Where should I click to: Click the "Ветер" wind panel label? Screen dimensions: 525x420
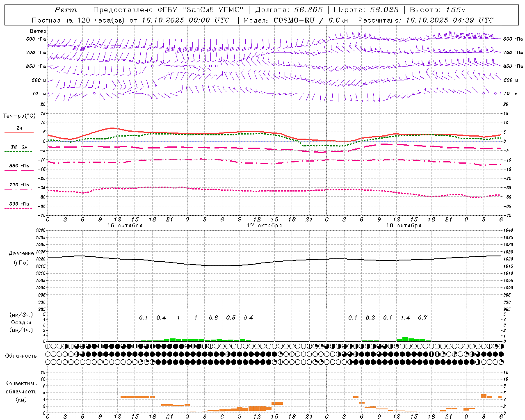click(38, 31)
